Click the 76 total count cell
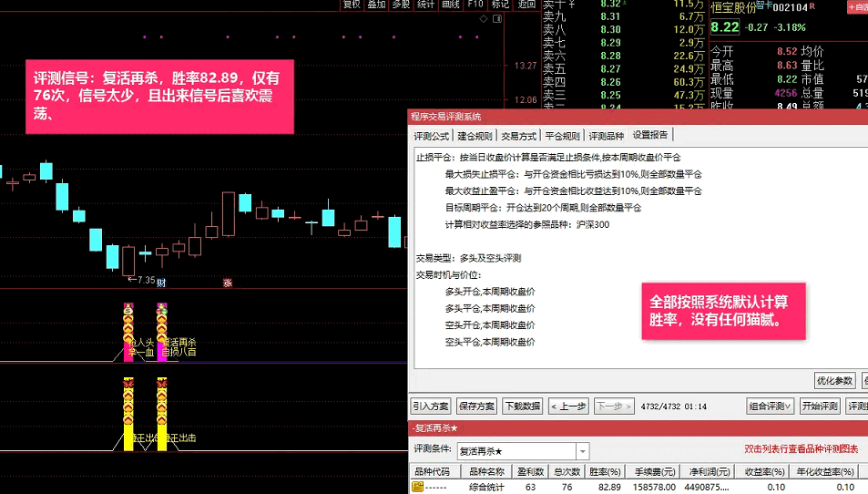This screenshot has height=494, width=868. pyautogui.click(x=567, y=488)
